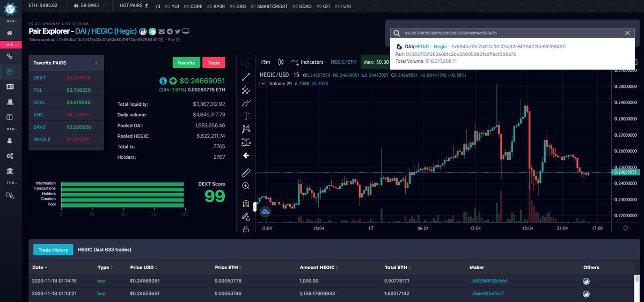Open the email icon beside pair title
Image resolution: width=644 pixels, height=302 pixels.
tap(162, 31)
